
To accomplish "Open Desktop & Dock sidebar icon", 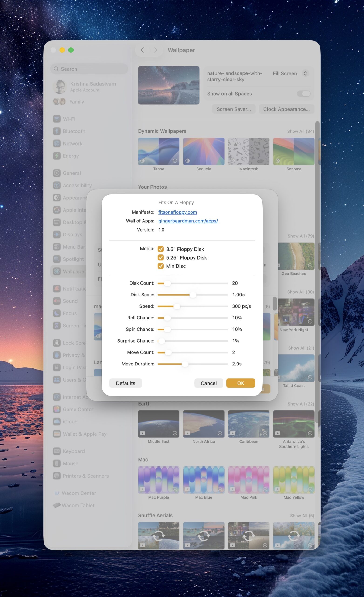I will click(57, 222).
